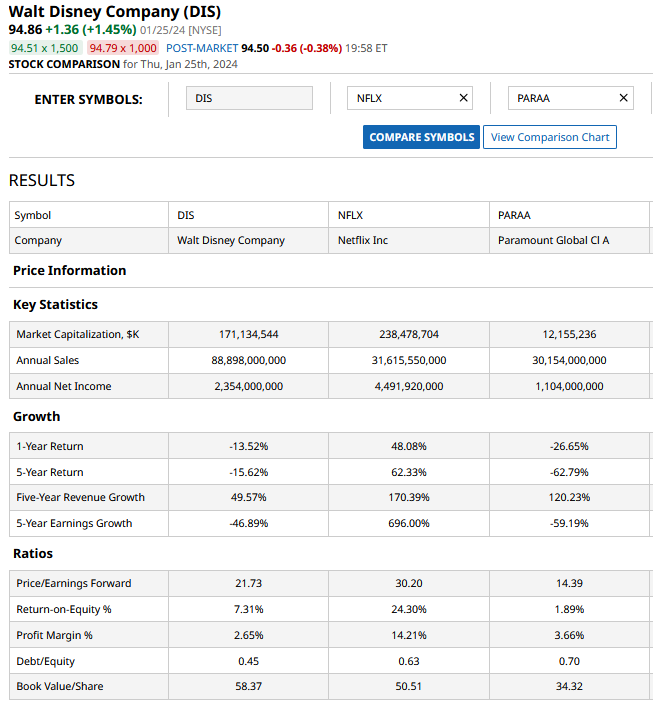Expand the Price Information section
The height and width of the screenshot is (702, 653).
[70, 270]
